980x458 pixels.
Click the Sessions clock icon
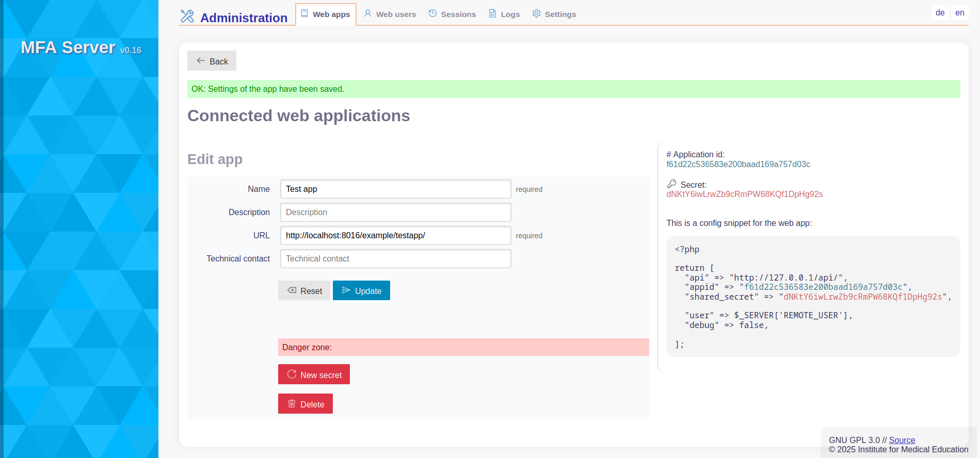tap(432, 13)
